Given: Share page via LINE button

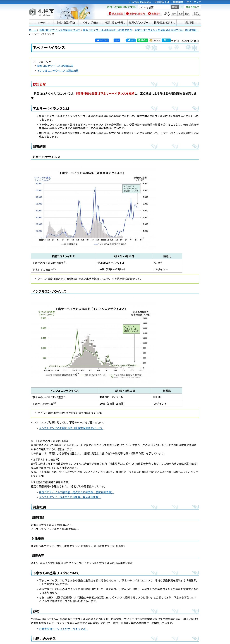Looking at the screenshot, I should click(143, 40).
